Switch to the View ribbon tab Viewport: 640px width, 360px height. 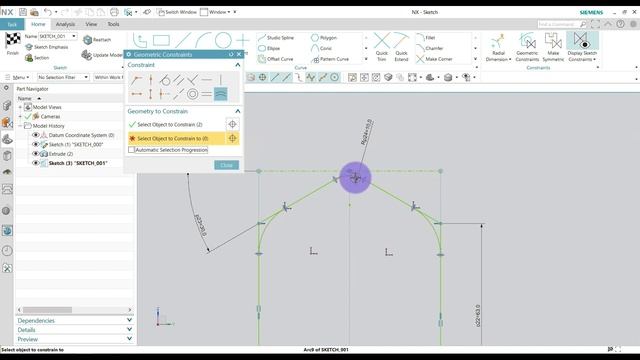91,24
